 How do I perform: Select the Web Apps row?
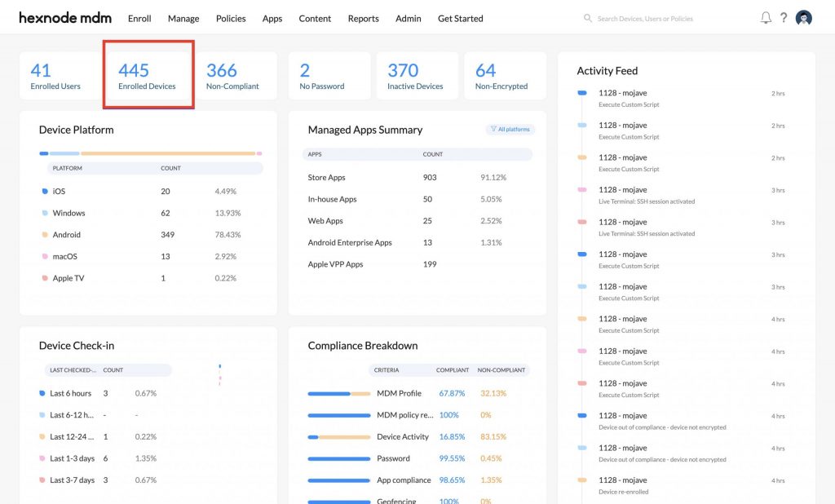(x=417, y=220)
